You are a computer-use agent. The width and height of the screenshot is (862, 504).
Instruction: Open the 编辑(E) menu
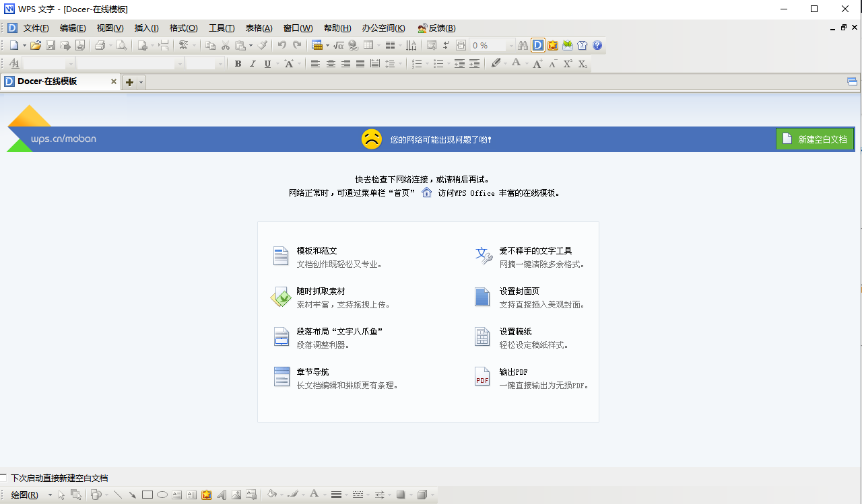73,28
